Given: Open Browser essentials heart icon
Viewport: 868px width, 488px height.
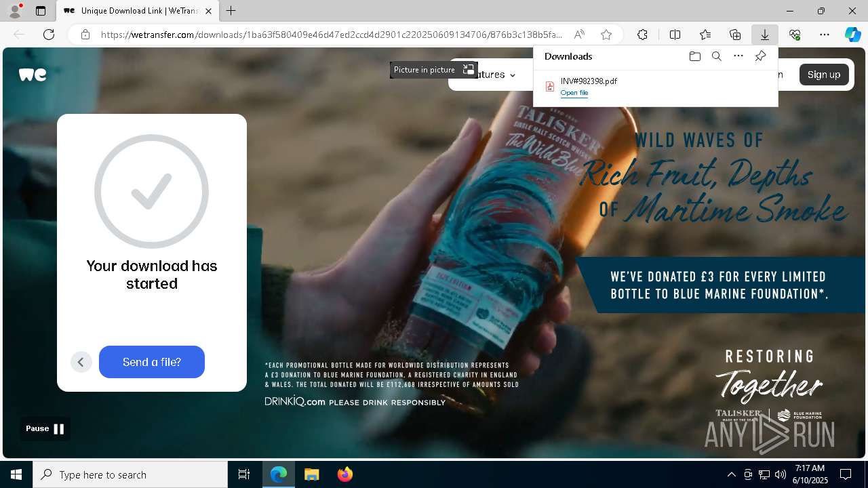Looking at the screenshot, I should [795, 35].
